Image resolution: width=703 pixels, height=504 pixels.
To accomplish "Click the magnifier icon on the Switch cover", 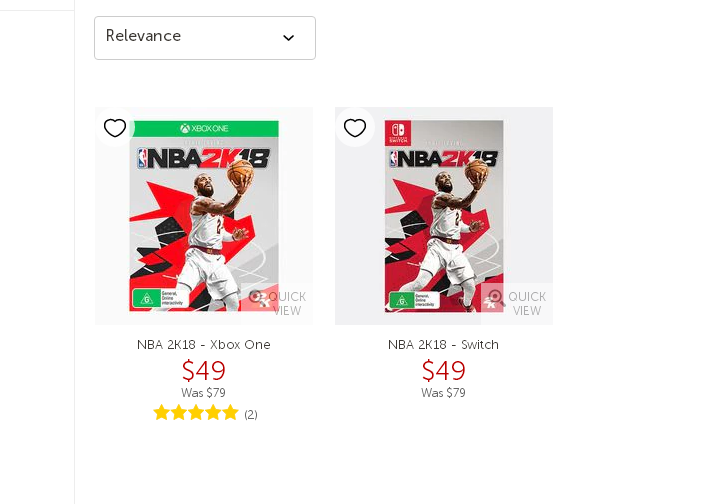I will click(496, 297).
